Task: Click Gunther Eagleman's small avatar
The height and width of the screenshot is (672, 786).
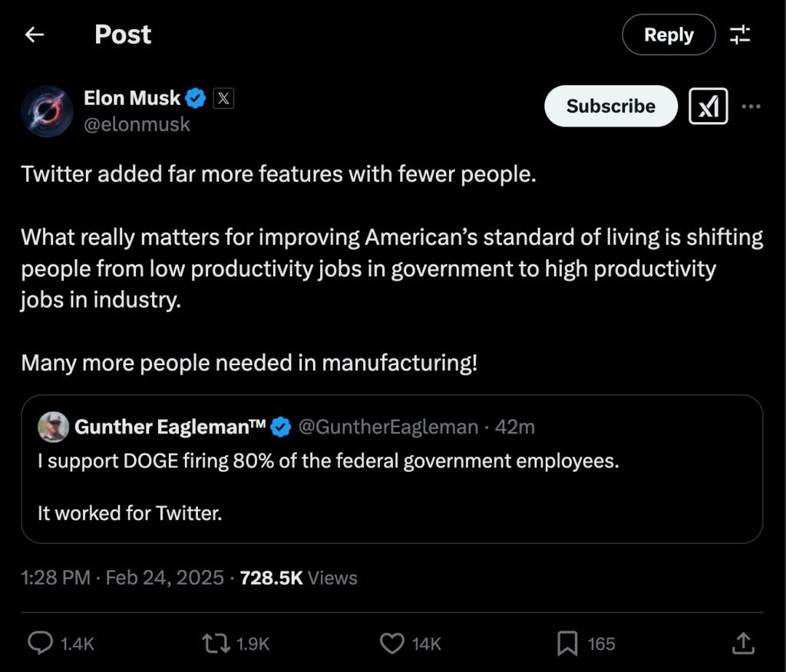Action: pos(53,427)
